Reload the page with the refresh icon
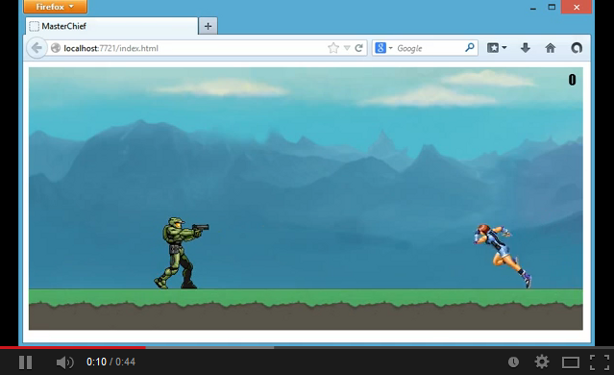 [358, 48]
